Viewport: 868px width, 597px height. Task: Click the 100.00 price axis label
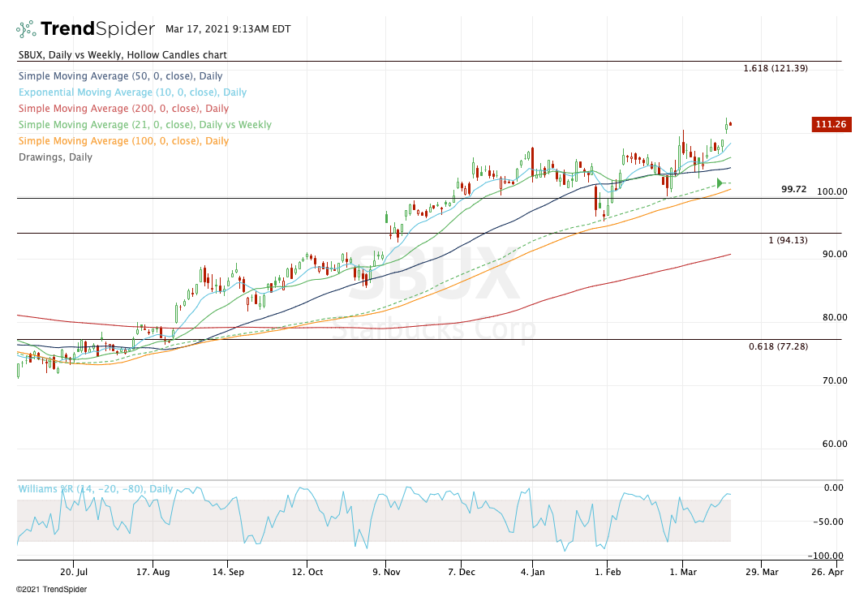832,191
